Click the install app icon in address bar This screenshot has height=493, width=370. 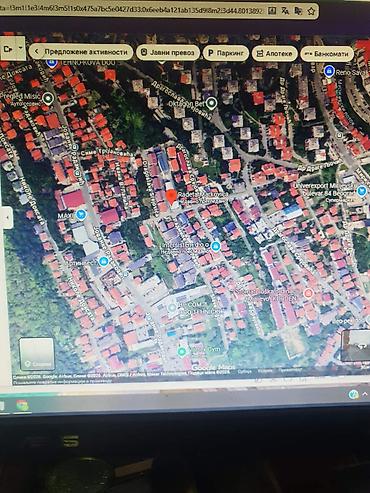tap(272, 11)
